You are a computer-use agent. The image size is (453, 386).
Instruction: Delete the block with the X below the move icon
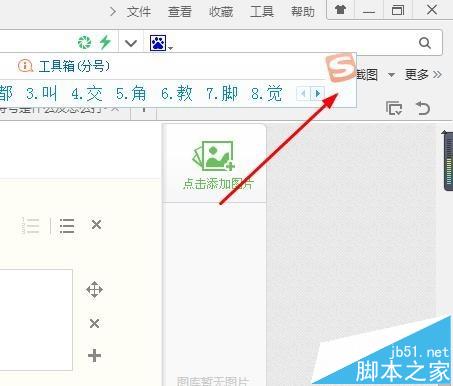click(x=94, y=323)
